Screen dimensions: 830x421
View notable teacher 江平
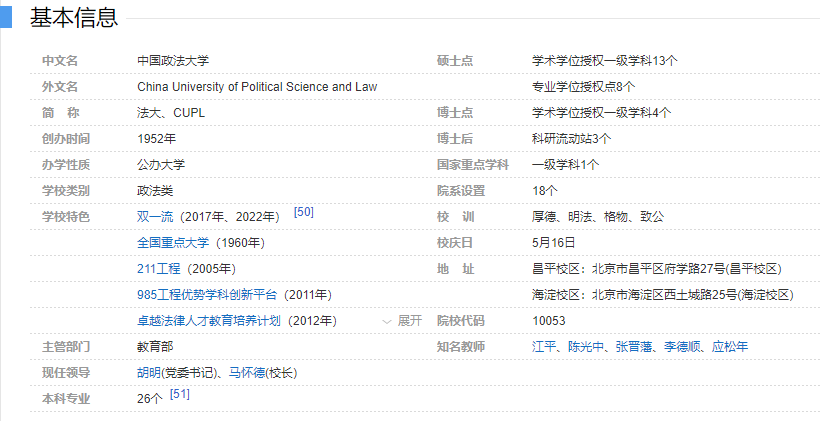coord(544,347)
